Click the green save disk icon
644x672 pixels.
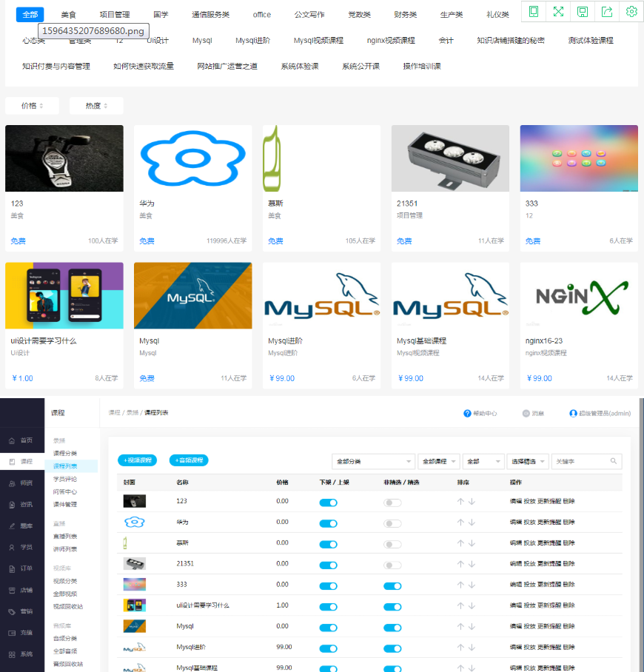583,12
